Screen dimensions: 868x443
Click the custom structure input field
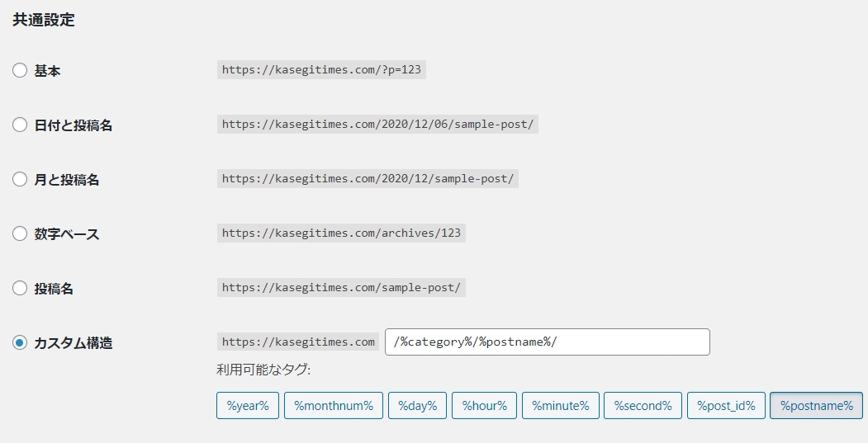(548, 342)
